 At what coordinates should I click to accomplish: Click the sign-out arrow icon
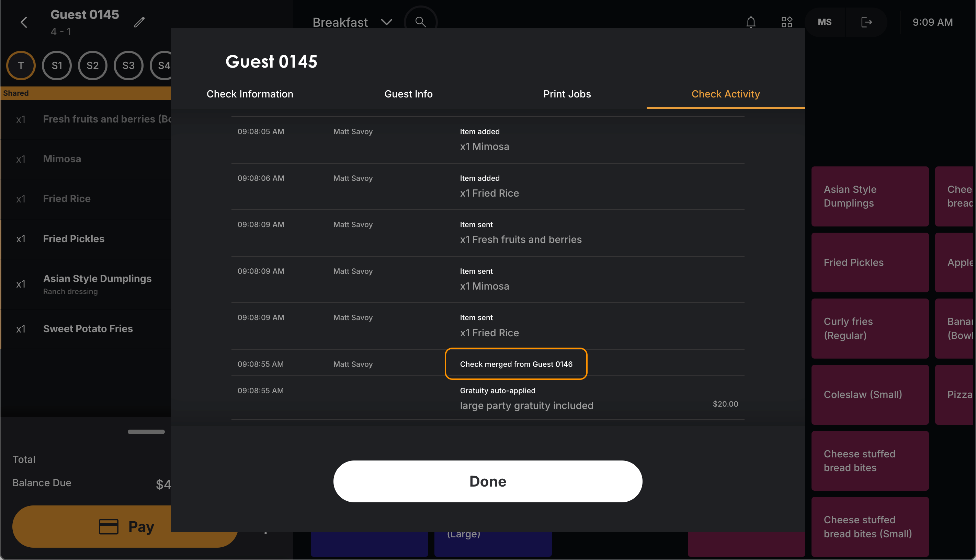(x=866, y=22)
